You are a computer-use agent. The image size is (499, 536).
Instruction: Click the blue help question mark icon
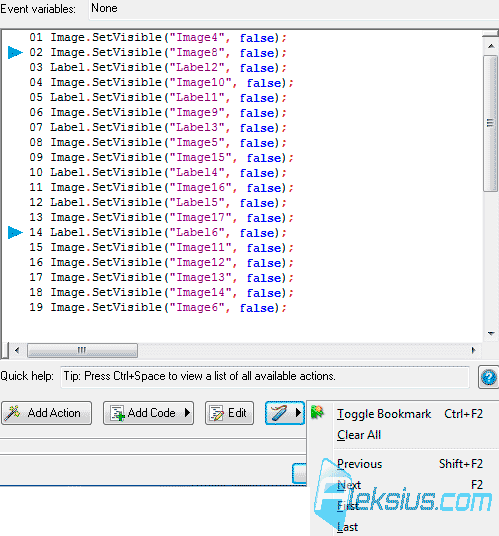[489, 378]
